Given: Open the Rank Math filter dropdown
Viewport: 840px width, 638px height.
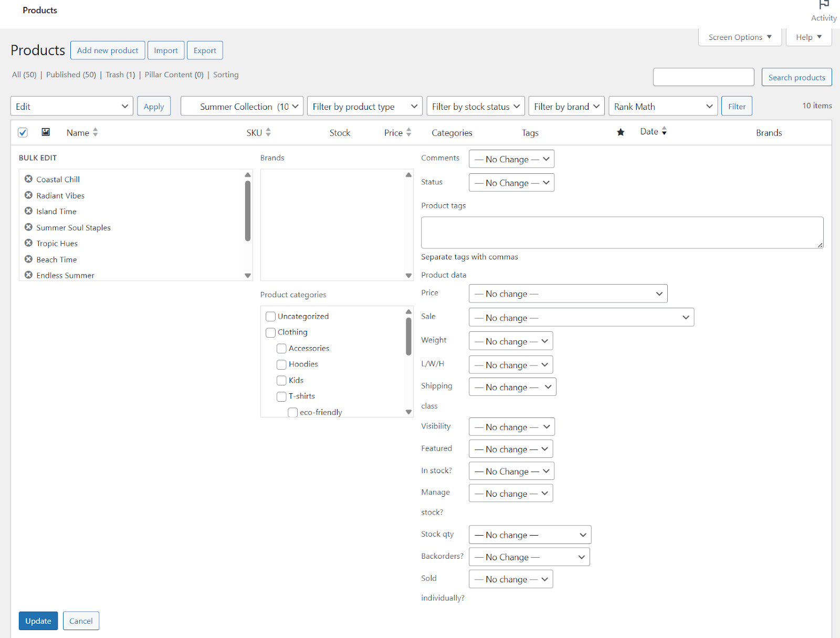Looking at the screenshot, I should [663, 106].
